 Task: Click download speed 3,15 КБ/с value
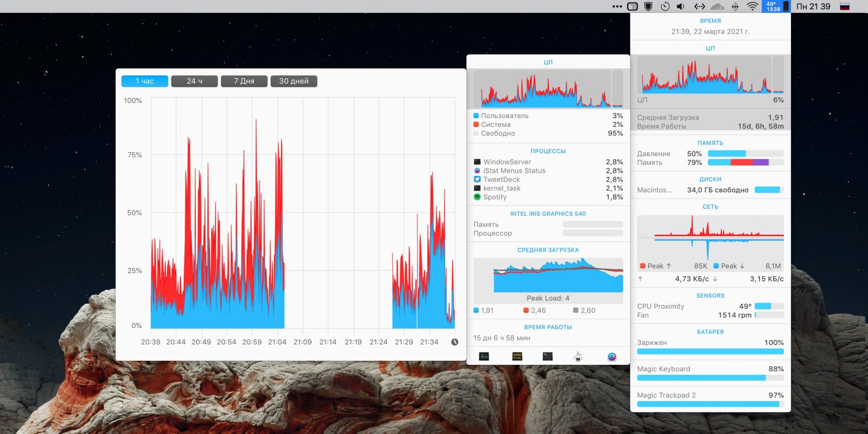767,279
